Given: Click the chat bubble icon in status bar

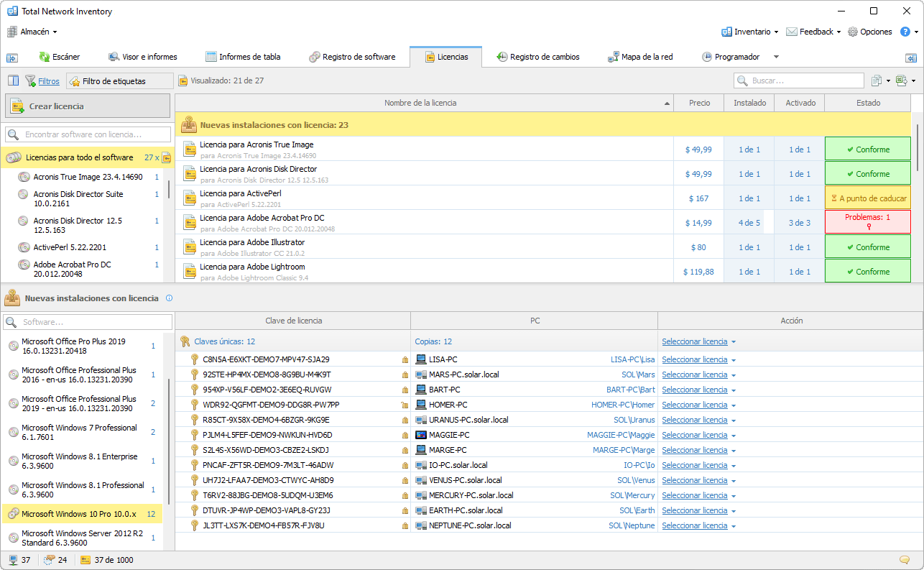Looking at the screenshot, I should pyautogui.click(x=904, y=560).
